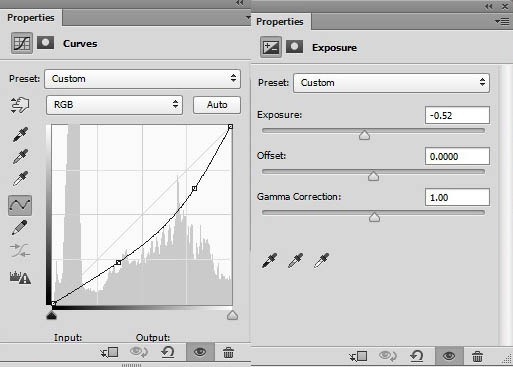513x367 pixels.
Task: Toggle clip to layer in Curves panel
Action: coord(110,352)
